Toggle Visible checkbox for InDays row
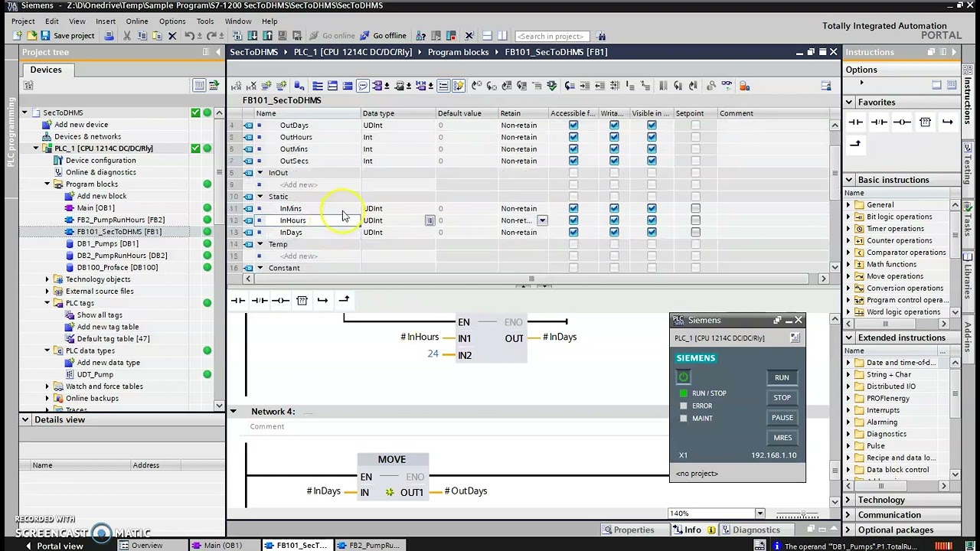This screenshot has height=551, width=980. [x=652, y=232]
